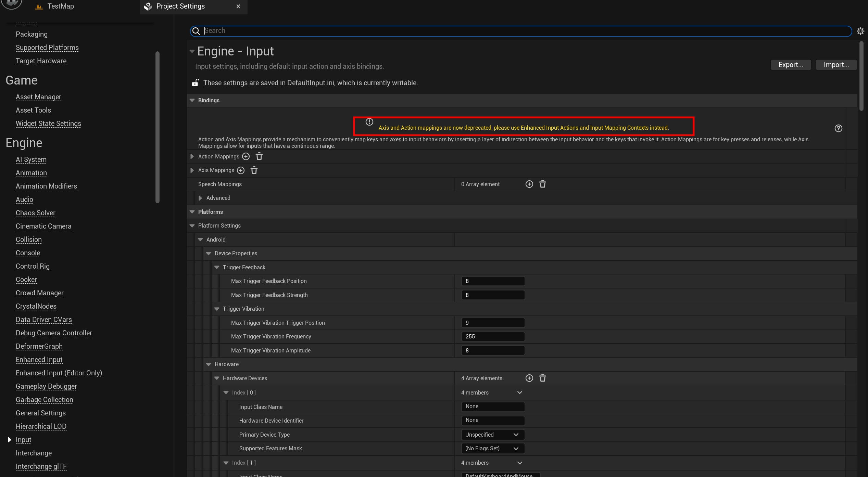
Task: Open Enhanced Input settings page
Action: 39,359
